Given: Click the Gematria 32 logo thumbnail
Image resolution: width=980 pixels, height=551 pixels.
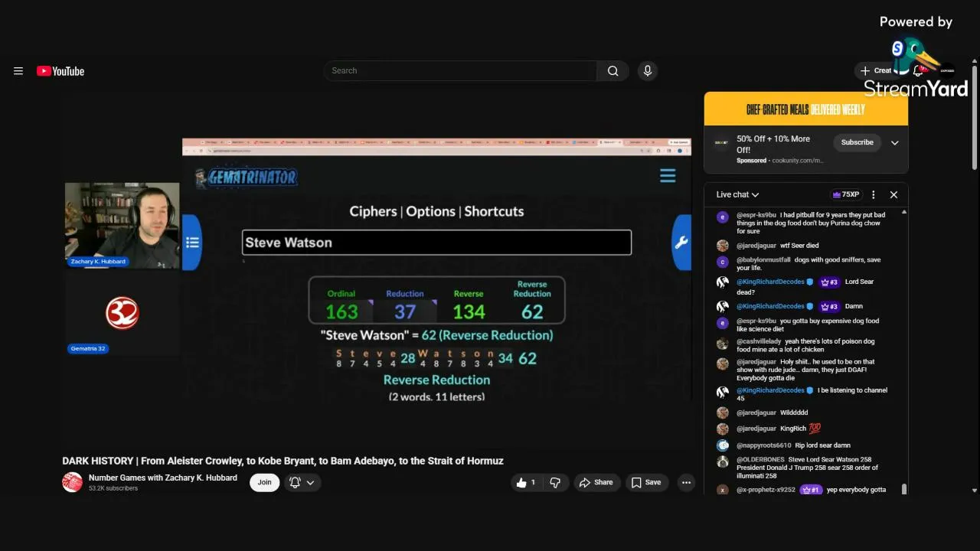Looking at the screenshot, I should (x=122, y=314).
